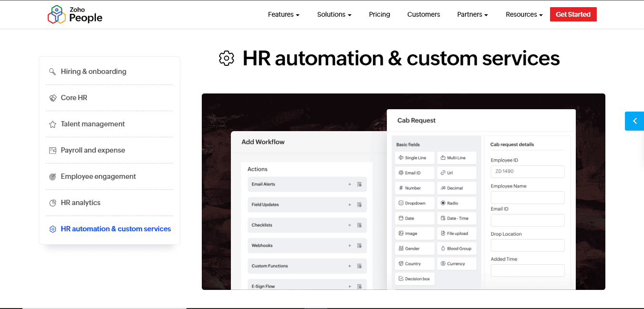
Task: Click the blue left-arrow side panel tab
Action: click(634, 121)
